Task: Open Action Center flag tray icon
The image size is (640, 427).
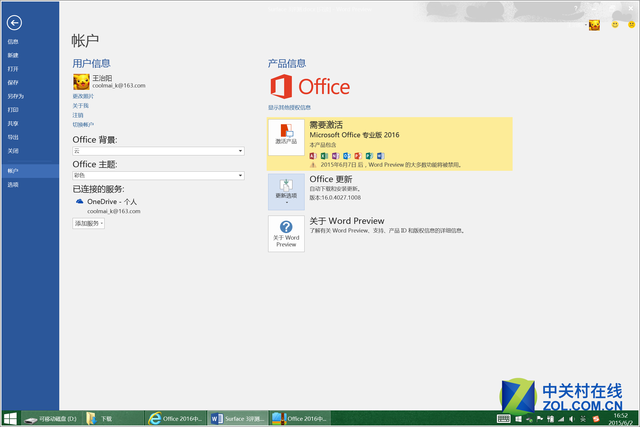Action: coord(540,419)
